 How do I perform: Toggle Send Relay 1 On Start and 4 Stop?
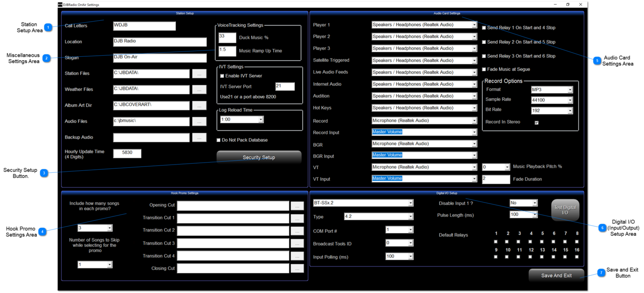(x=484, y=28)
